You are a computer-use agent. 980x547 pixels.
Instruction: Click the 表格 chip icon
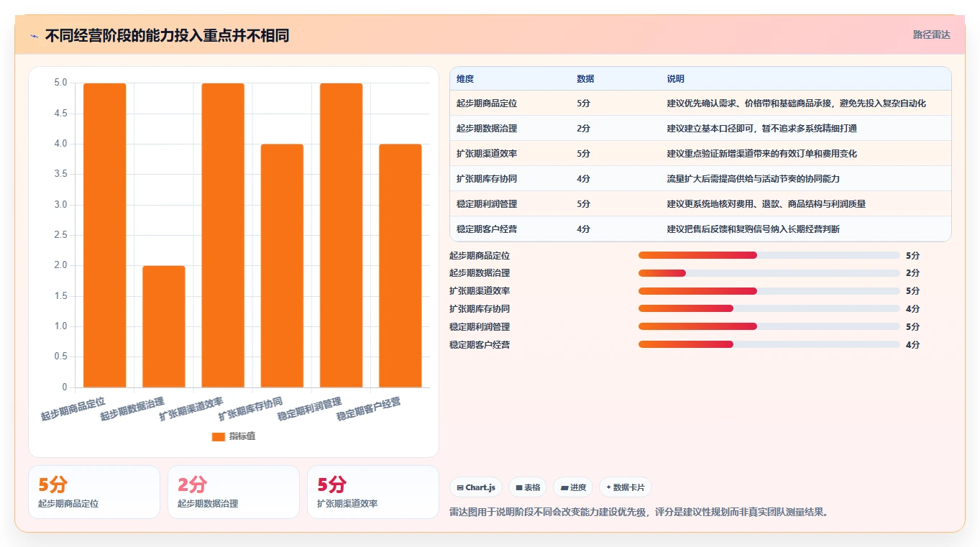pyautogui.click(x=518, y=487)
